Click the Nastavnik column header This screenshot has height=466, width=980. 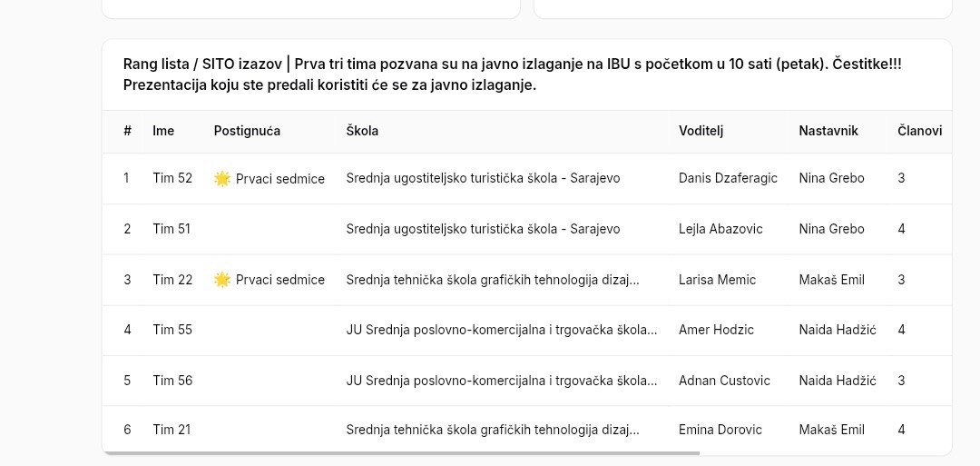[828, 131]
